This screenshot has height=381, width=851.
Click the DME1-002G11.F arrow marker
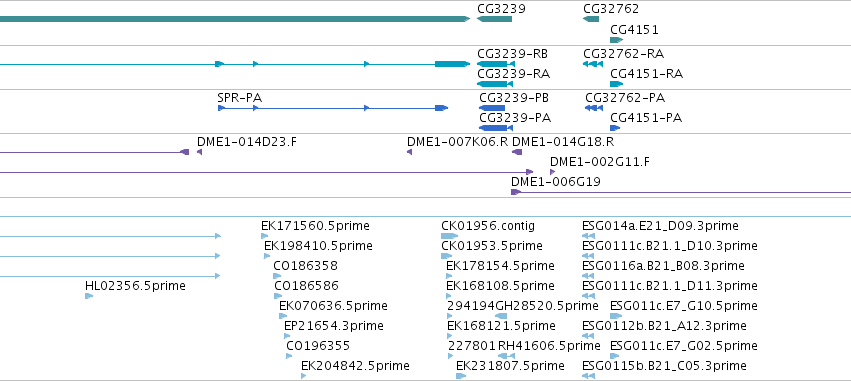tap(552, 172)
